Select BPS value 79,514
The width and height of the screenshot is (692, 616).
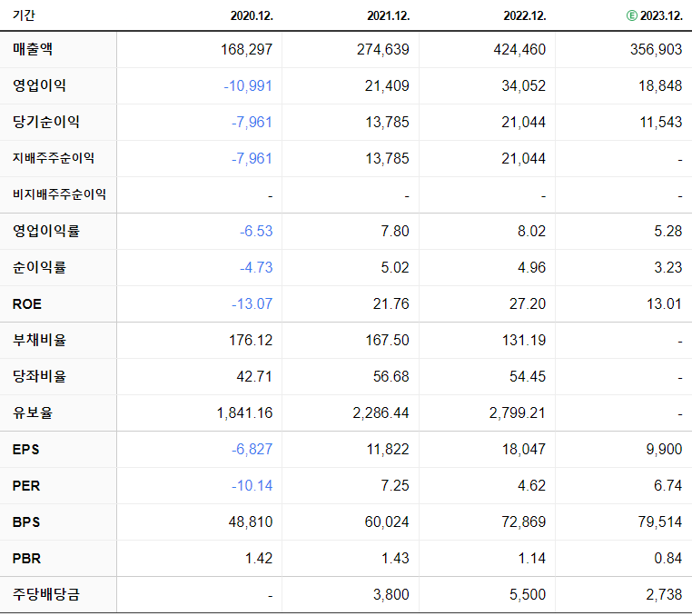point(660,522)
